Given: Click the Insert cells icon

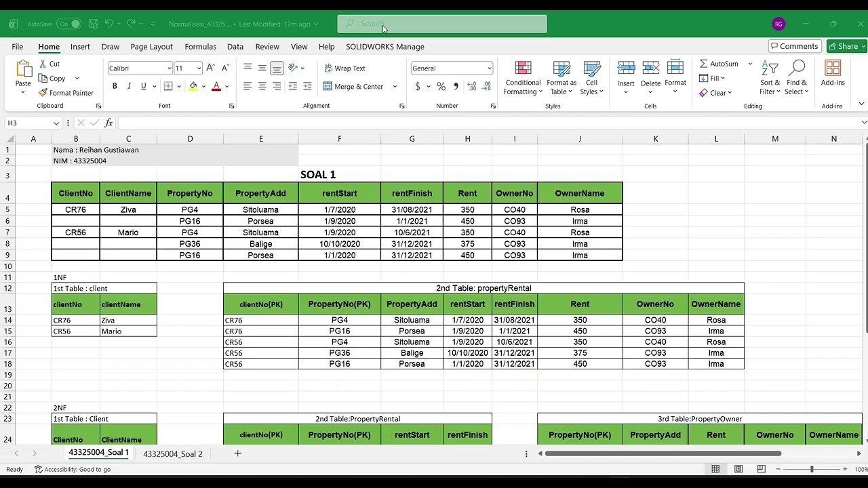Looking at the screenshot, I should click(626, 68).
